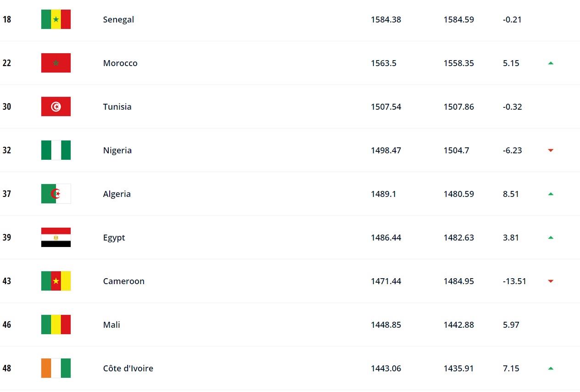Image resolution: width=580 pixels, height=392 pixels.
Task: Click Morocco's green up arrow indicator
Action: coord(551,63)
